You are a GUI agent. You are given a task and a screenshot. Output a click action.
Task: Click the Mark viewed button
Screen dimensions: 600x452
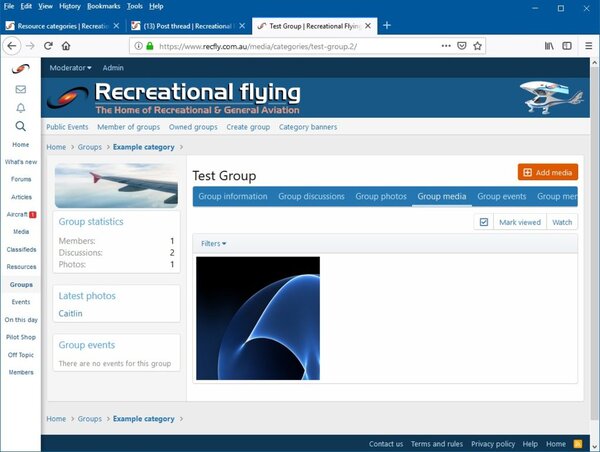(x=519, y=222)
